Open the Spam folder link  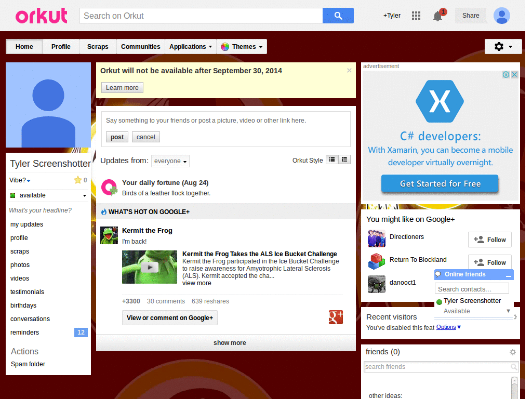[x=28, y=364]
